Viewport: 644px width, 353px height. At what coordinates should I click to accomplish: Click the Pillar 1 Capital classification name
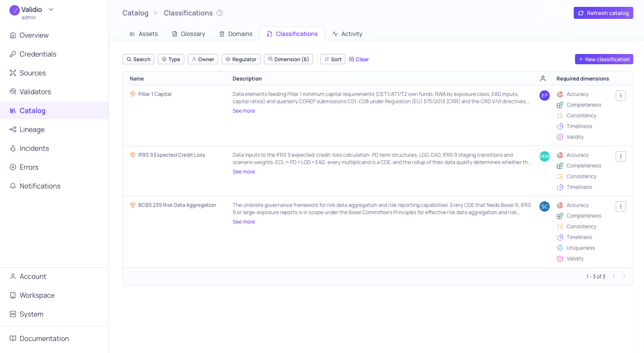click(x=155, y=94)
